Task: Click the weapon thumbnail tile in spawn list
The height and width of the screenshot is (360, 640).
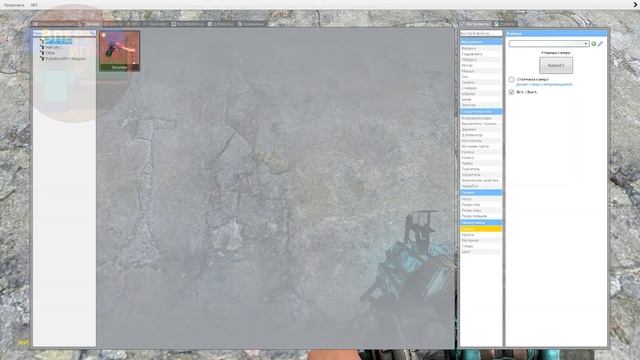Action: click(x=119, y=51)
